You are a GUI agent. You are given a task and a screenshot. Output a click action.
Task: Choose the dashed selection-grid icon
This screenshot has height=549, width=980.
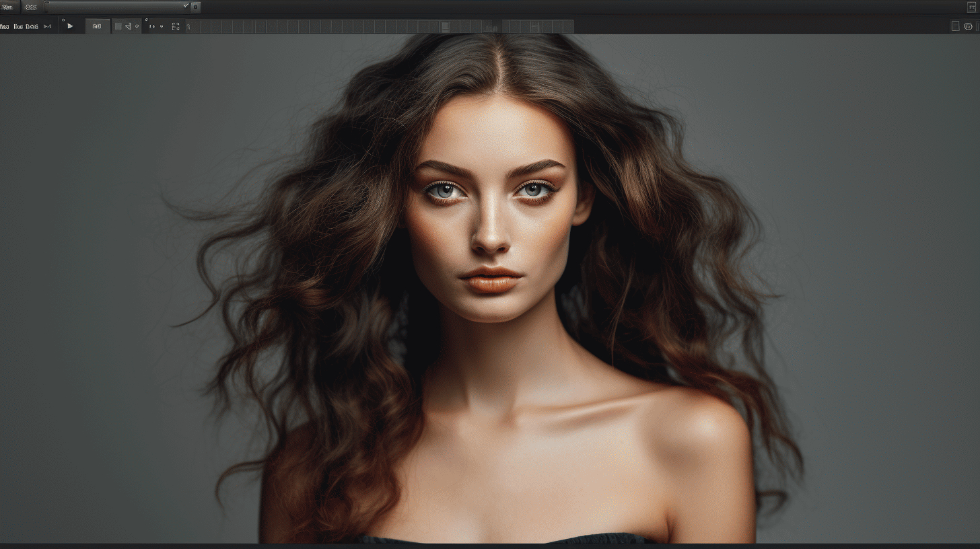pyautogui.click(x=176, y=26)
